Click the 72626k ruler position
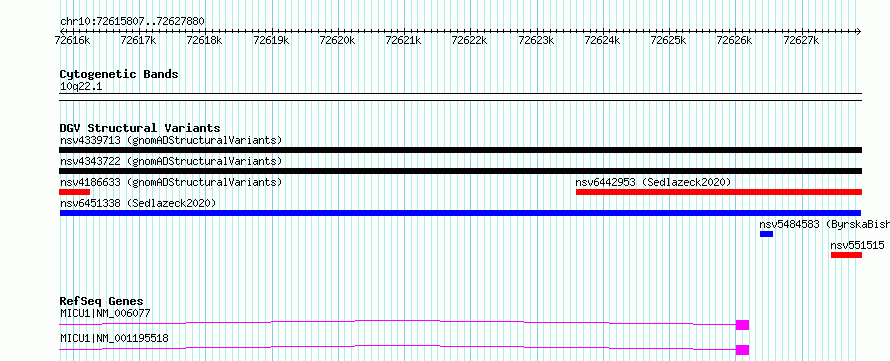The image size is (890, 361). 734,40
